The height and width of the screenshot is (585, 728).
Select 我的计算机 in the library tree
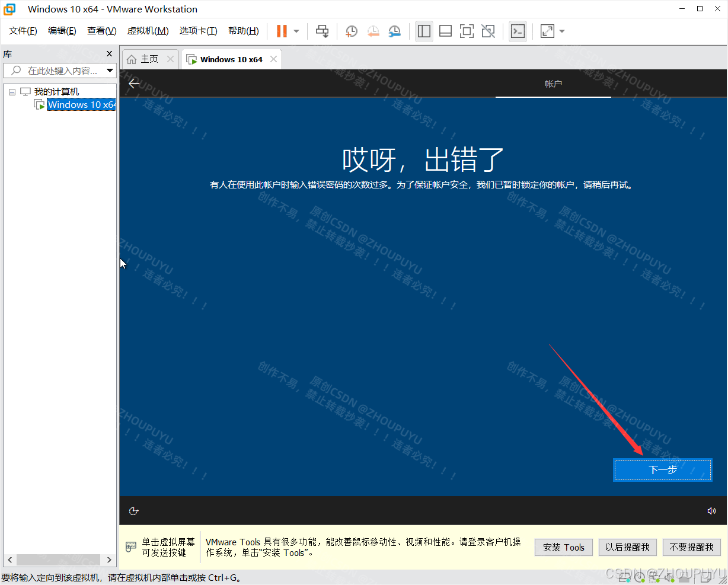(56, 92)
